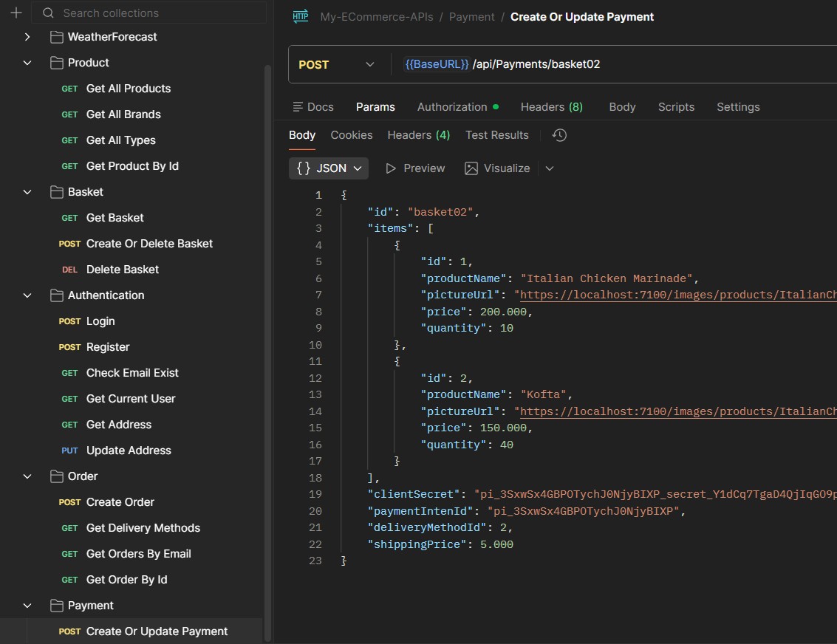Viewport: 837px width, 644px height.
Task: Collapse the Order folder chevron
Action: tap(27, 476)
